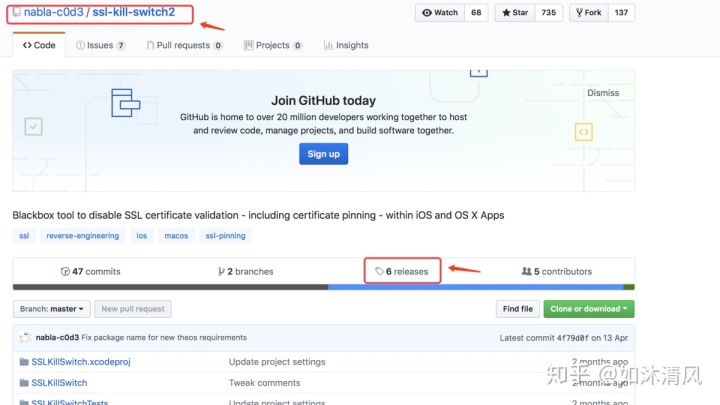Click the branches fork icon
The width and height of the screenshot is (720, 405).
pos(221,271)
